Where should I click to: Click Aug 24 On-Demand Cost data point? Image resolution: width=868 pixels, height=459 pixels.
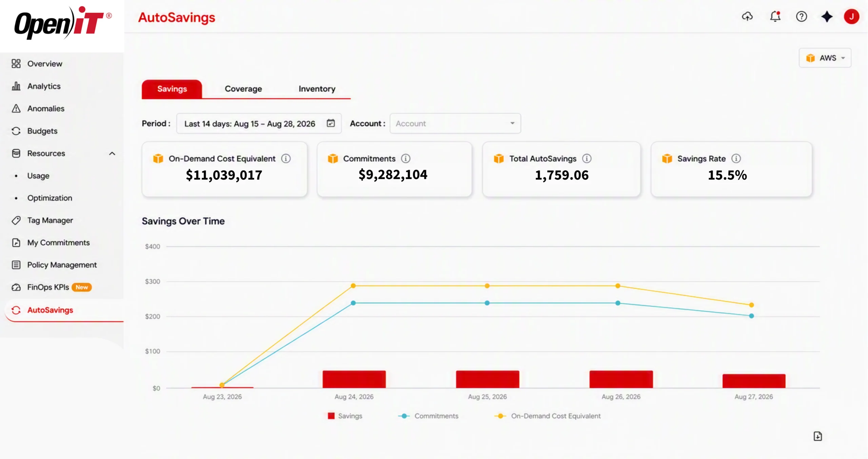[353, 286]
